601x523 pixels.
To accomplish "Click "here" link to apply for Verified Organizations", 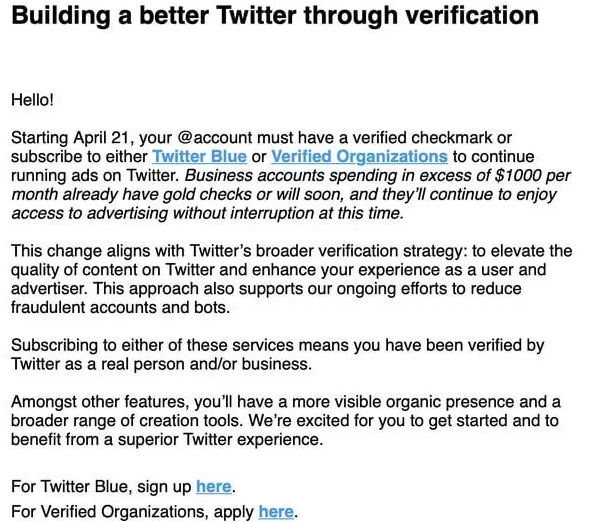I will point(276,511).
